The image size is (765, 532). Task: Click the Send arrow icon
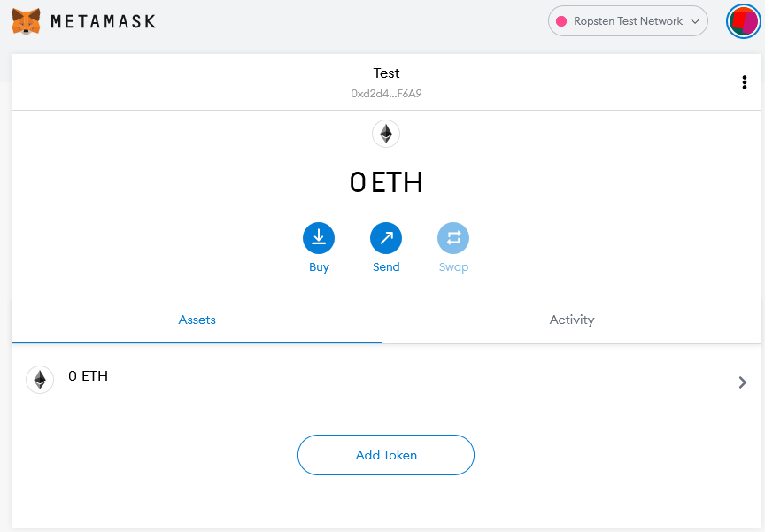tap(386, 237)
